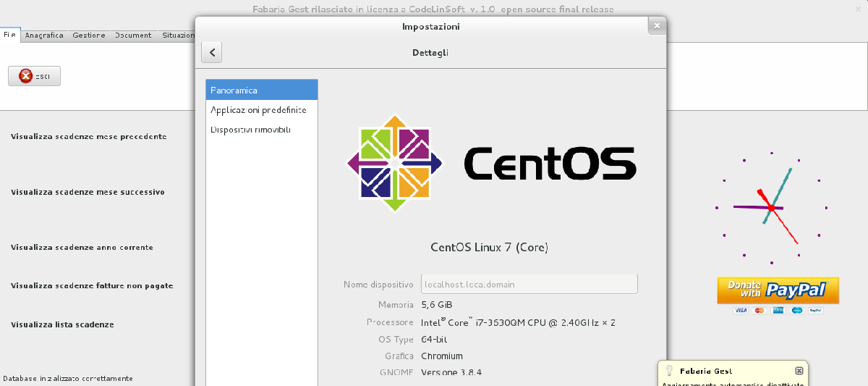This screenshot has width=868, height=386.
Task: Click Visualizza scadenze mese precedente
Action: click(89, 136)
